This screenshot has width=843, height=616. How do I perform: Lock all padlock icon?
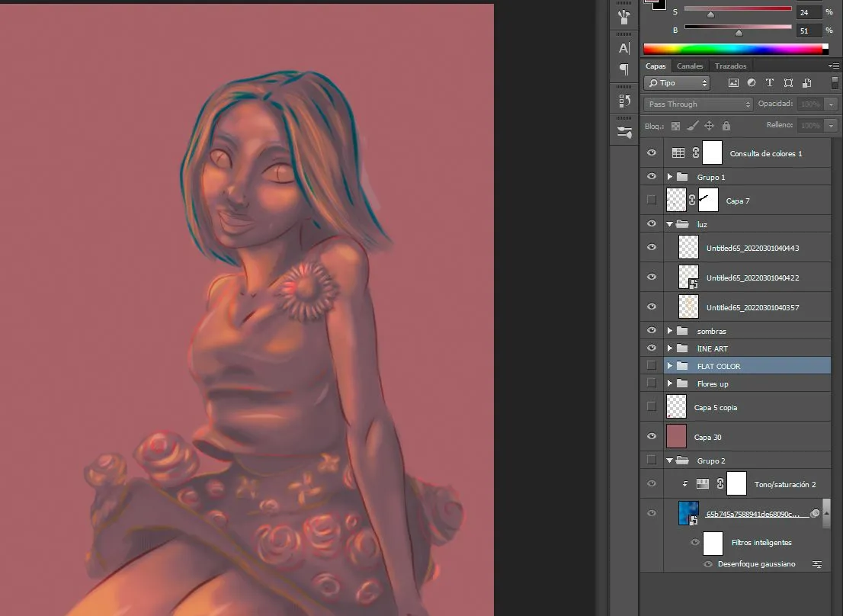pyautogui.click(x=726, y=126)
